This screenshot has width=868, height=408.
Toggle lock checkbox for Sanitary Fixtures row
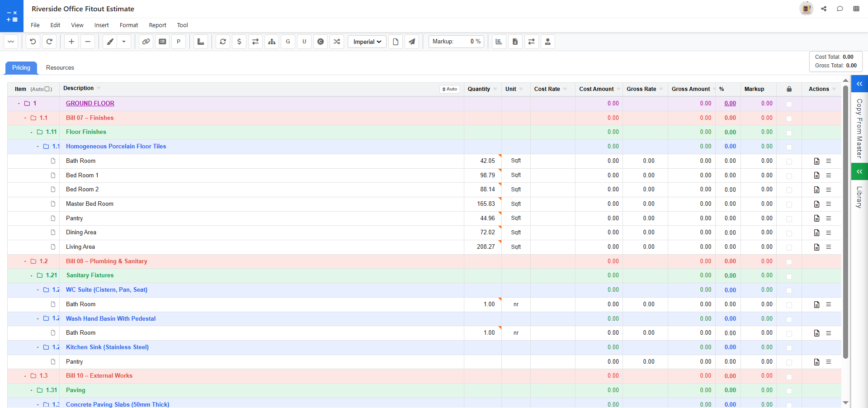(789, 276)
